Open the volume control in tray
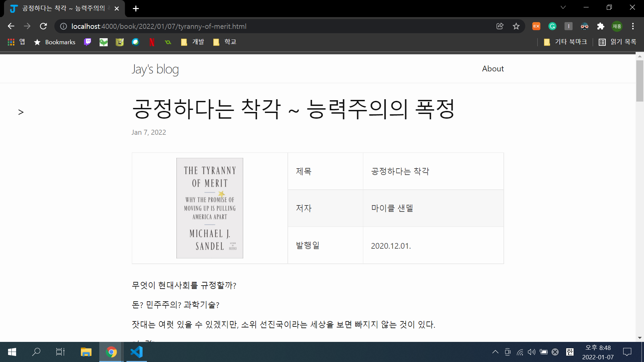The image size is (644, 362). [x=531, y=352]
